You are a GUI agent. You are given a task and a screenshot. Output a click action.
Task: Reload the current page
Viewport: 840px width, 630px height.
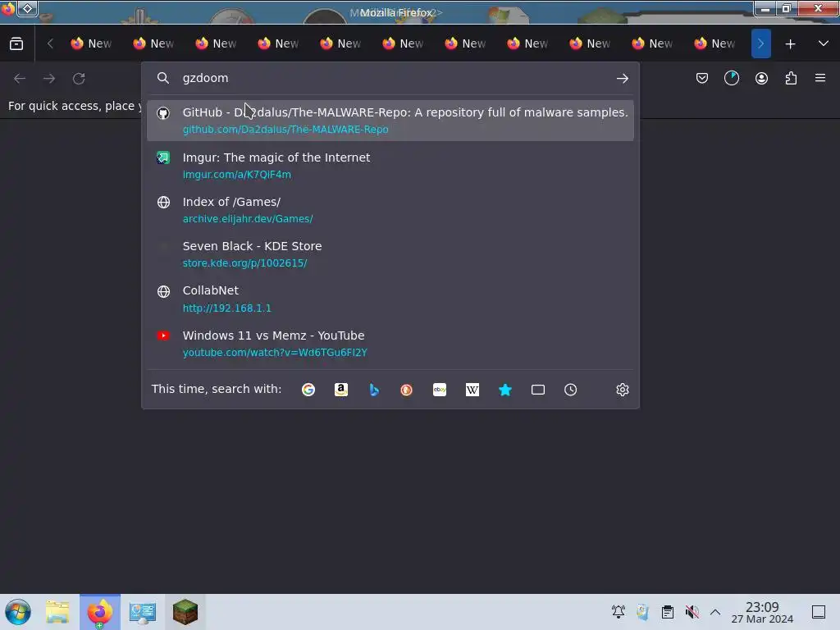pyautogui.click(x=79, y=78)
